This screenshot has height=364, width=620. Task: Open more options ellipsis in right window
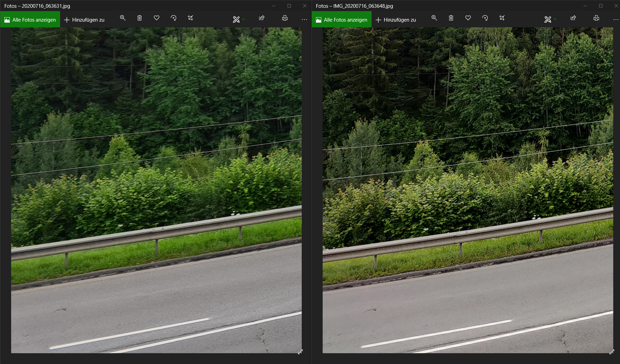616,20
